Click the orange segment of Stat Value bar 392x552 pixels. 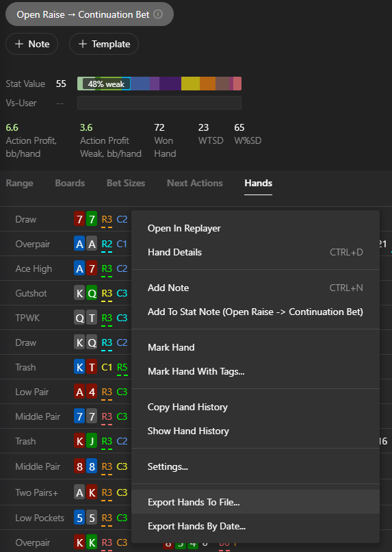coord(207,84)
